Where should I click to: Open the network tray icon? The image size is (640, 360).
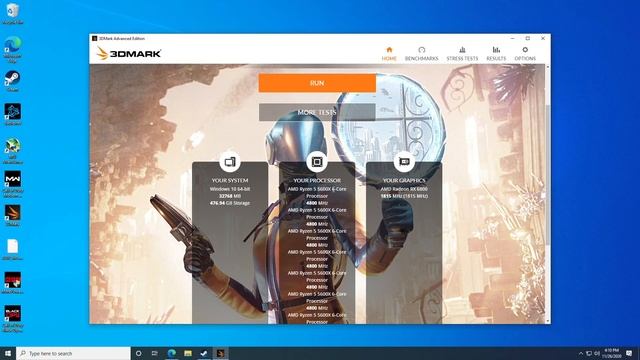coord(589,353)
